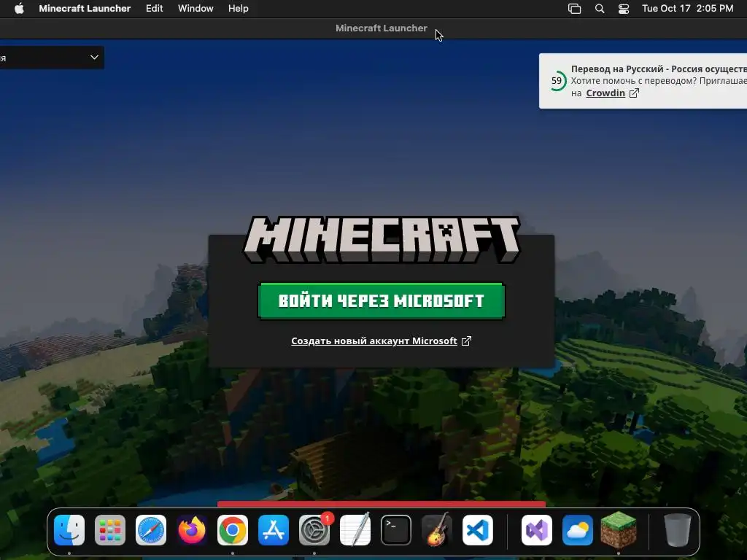Open the Help menu
The height and width of the screenshot is (560, 747).
point(239,9)
